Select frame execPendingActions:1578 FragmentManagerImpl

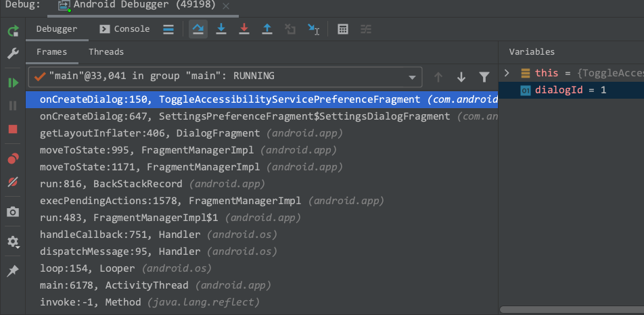click(x=262, y=201)
